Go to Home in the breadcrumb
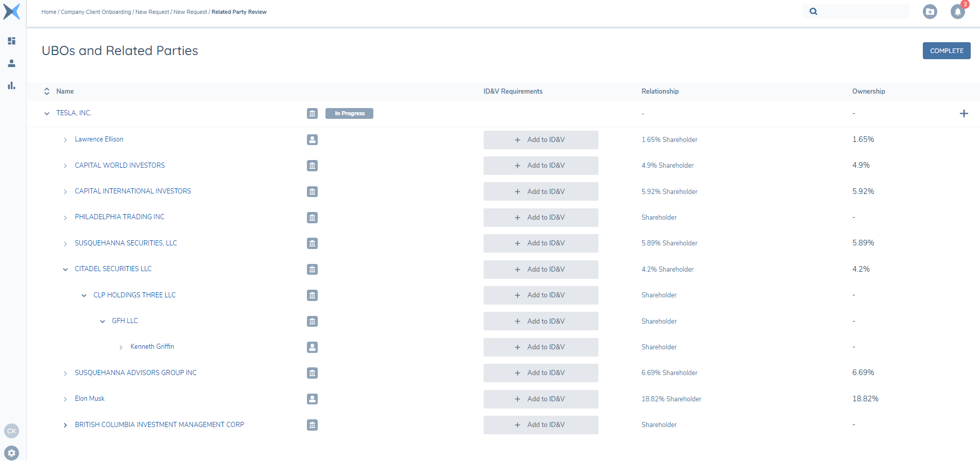The width and height of the screenshot is (980, 461). [x=49, y=12]
